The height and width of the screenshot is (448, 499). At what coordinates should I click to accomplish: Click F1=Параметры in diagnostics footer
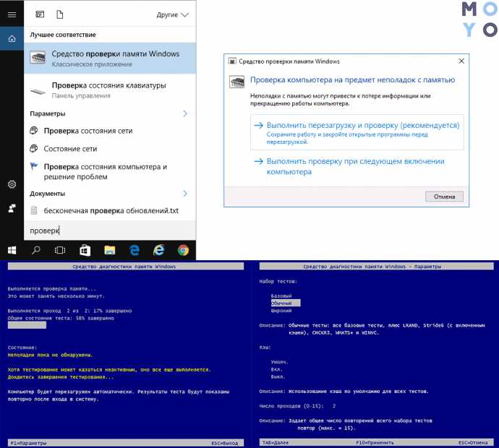(29, 443)
